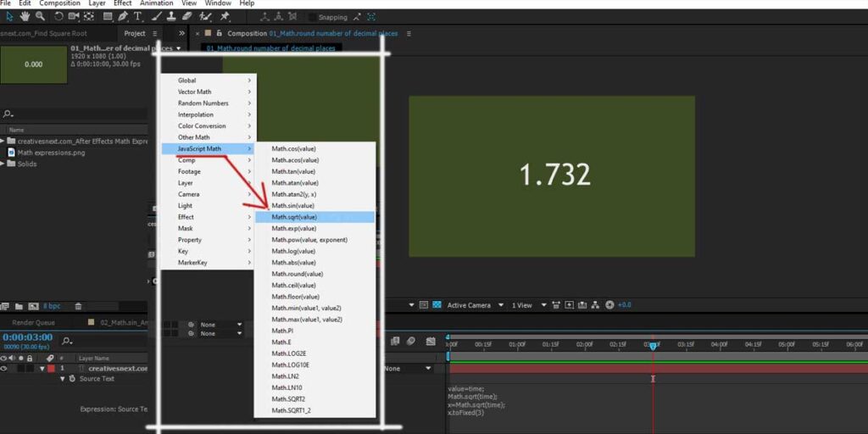The height and width of the screenshot is (434, 868).
Task: Select the Puppet Pin tool
Action: (225, 16)
